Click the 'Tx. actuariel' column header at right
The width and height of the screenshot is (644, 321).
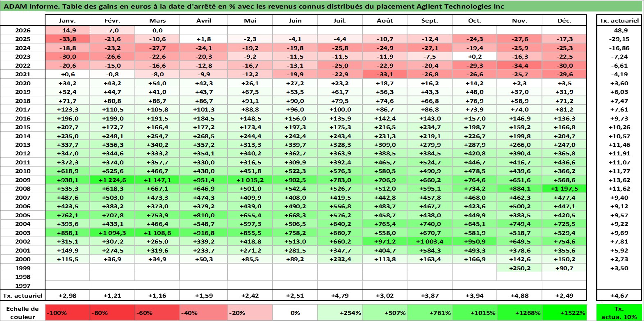coord(619,20)
